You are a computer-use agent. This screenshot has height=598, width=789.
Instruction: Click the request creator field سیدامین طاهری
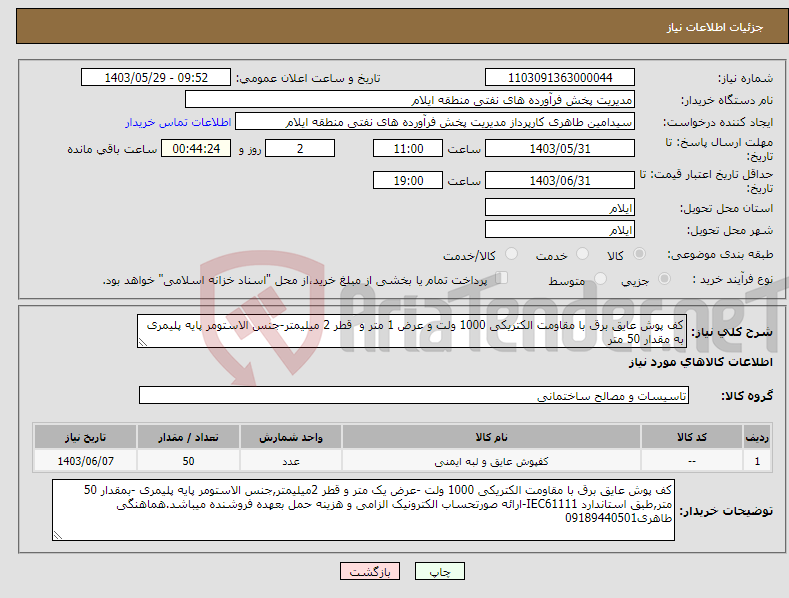click(435, 122)
